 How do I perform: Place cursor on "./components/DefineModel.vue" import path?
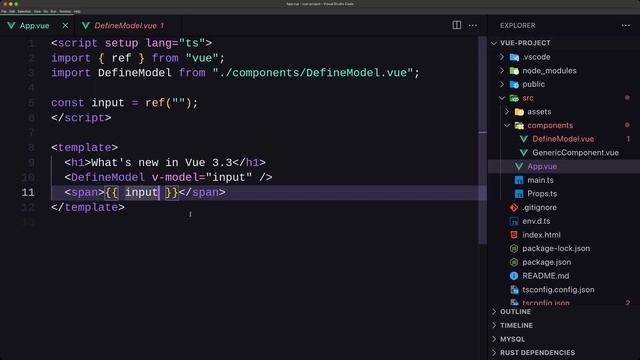(313, 73)
